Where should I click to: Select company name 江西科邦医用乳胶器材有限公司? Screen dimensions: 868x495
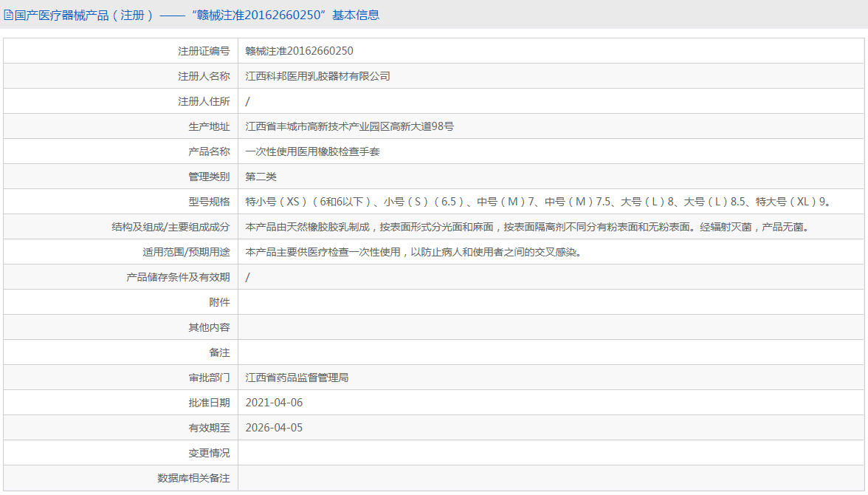317,76
